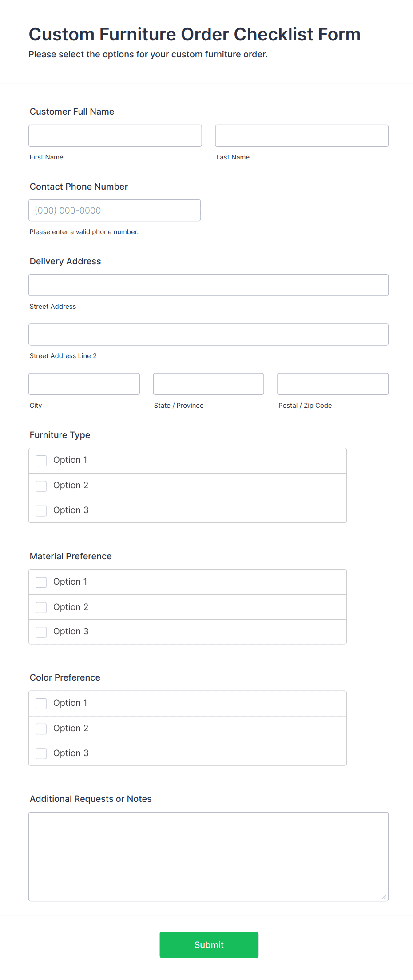The image size is (413, 980).
Task: Select the Street Address Line 2 field
Action: (208, 335)
